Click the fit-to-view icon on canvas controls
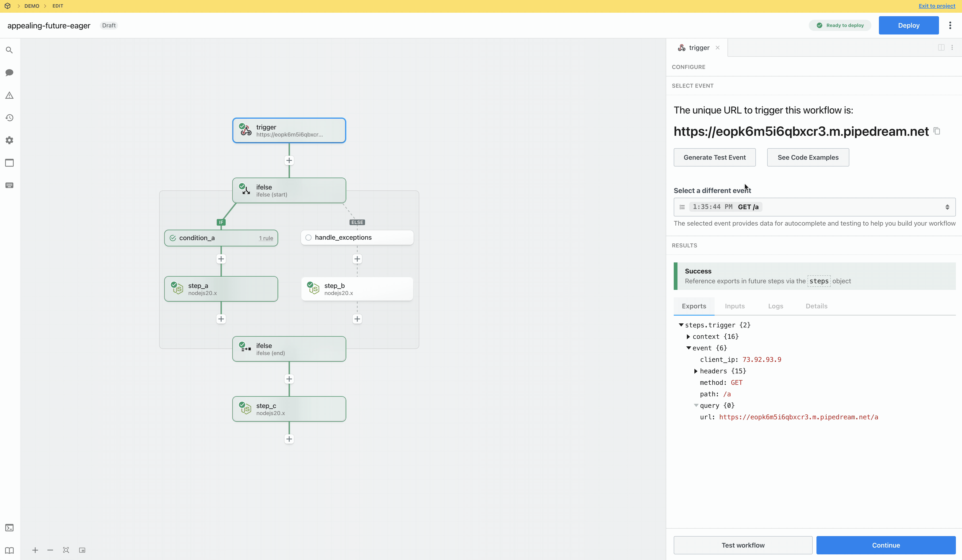 click(x=66, y=550)
